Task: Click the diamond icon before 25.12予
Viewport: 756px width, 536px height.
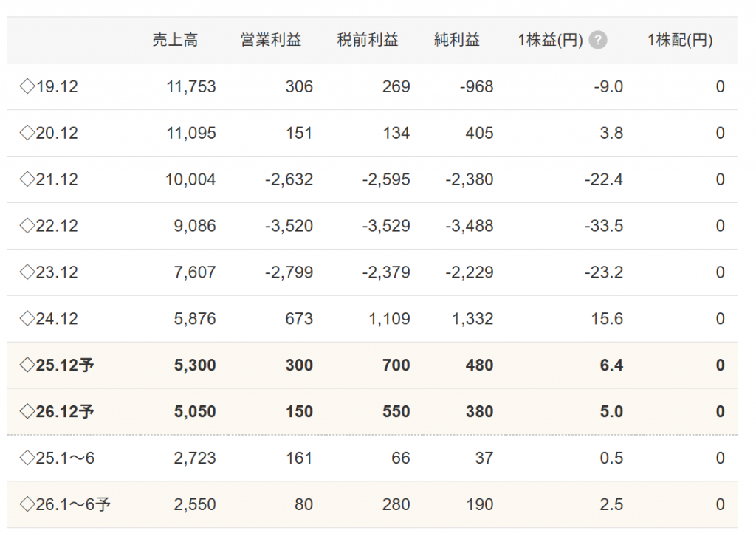Action: (x=27, y=365)
